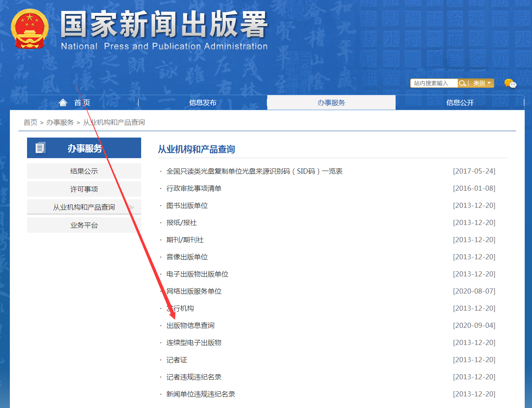Click the date [2016-01-08]

pos(474,189)
